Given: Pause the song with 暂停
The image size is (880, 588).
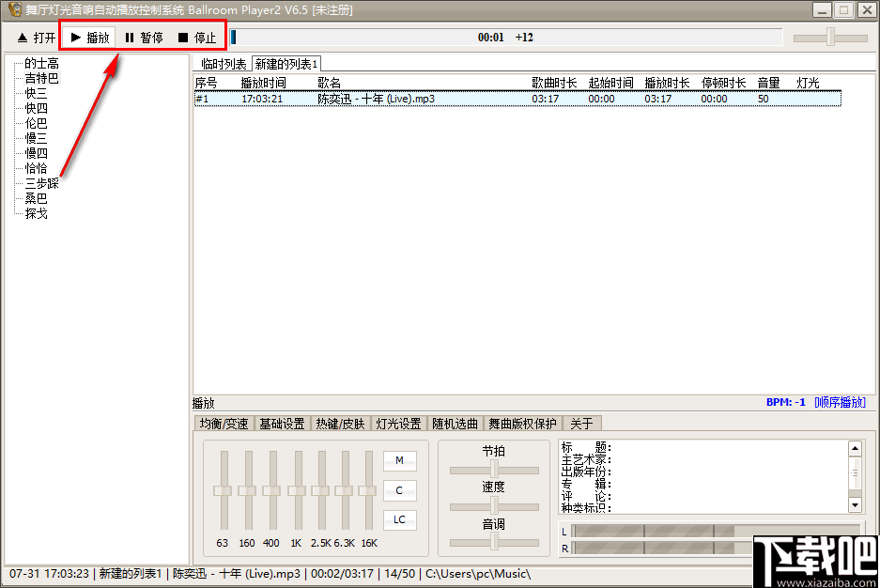Looking at the screenshot, I should pyautogui.click(x=144, y=38).
